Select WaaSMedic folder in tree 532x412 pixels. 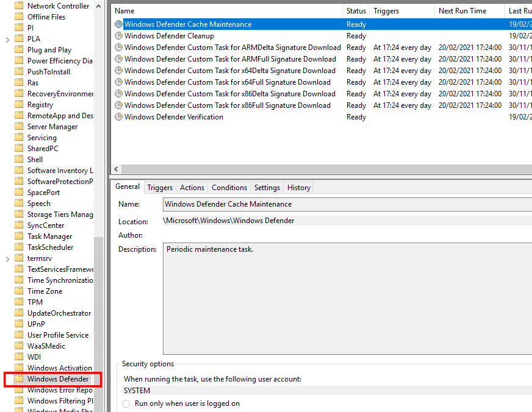[46, 346]
